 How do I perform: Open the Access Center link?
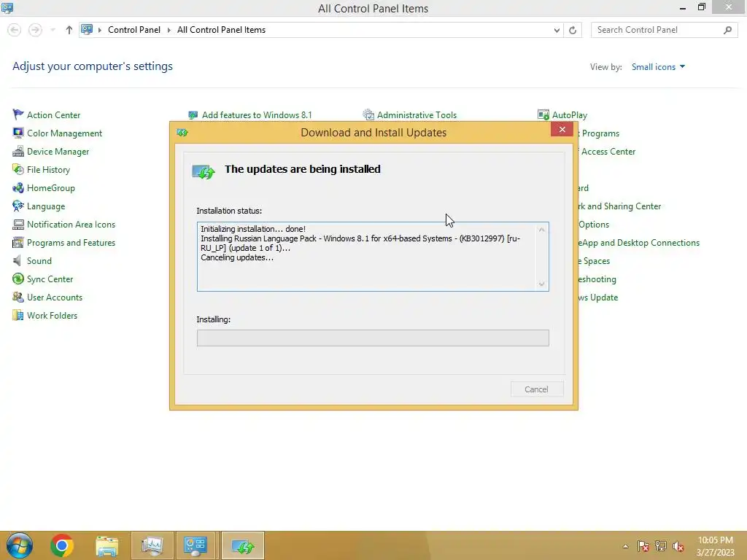tap(608, 152)
